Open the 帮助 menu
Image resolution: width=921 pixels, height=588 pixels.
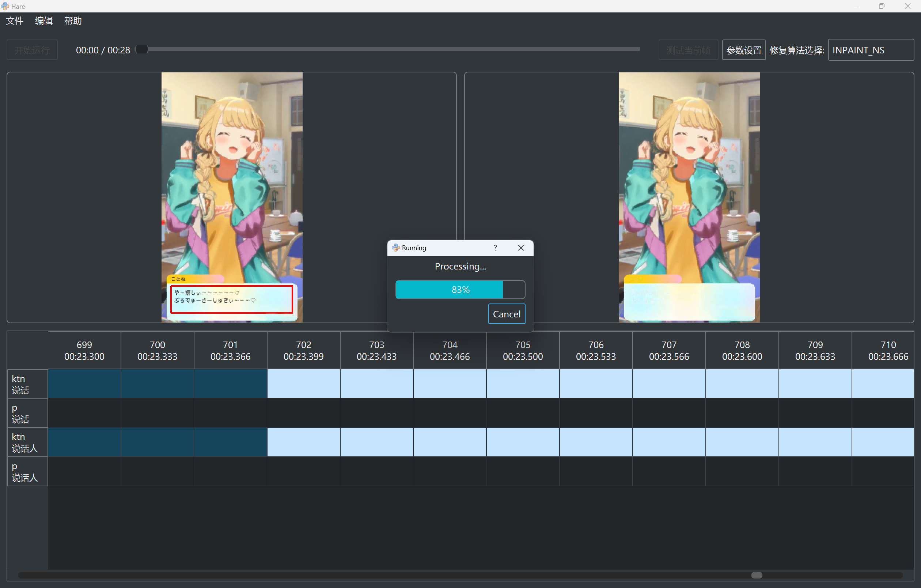pyautogui.click(x=73, y=20)
